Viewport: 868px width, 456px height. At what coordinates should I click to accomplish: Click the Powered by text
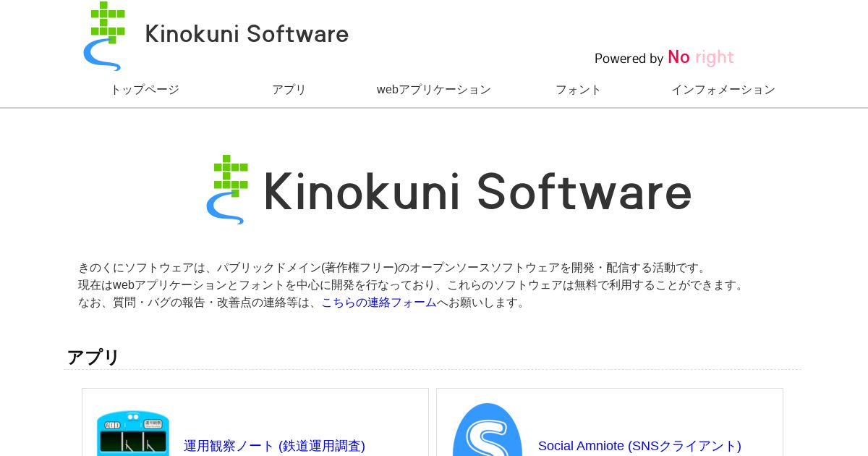[x=629, y=59]
